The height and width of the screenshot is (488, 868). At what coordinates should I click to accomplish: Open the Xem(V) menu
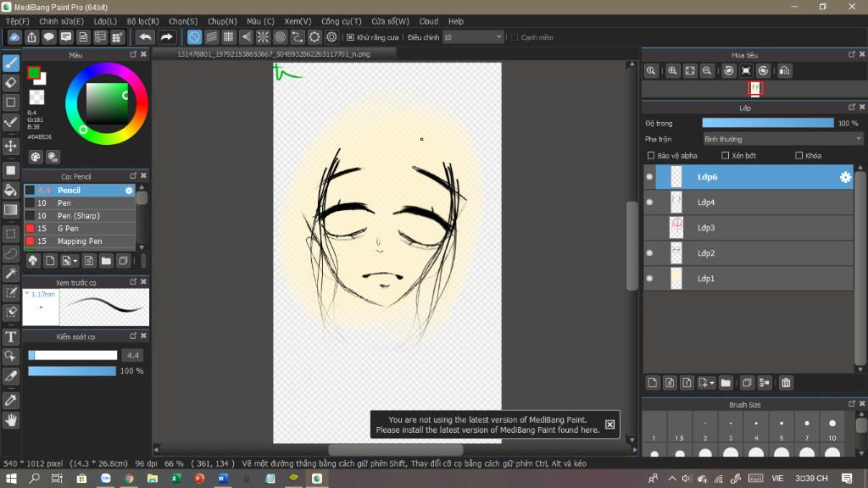[298, 21]
